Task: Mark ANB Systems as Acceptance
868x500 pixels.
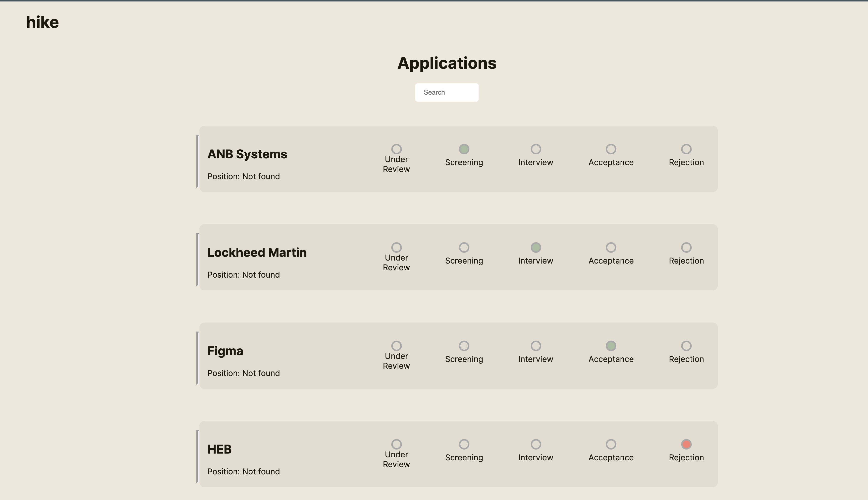Action: 611,149
